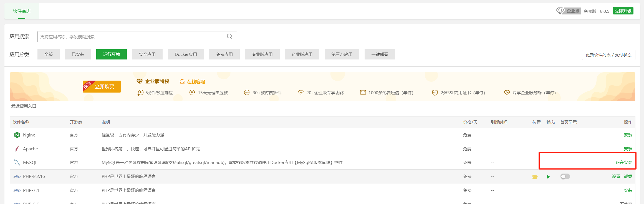This screenshot has height=204, width=644.
Task: Select the 运行环境 category
Action: coord(112,54)
